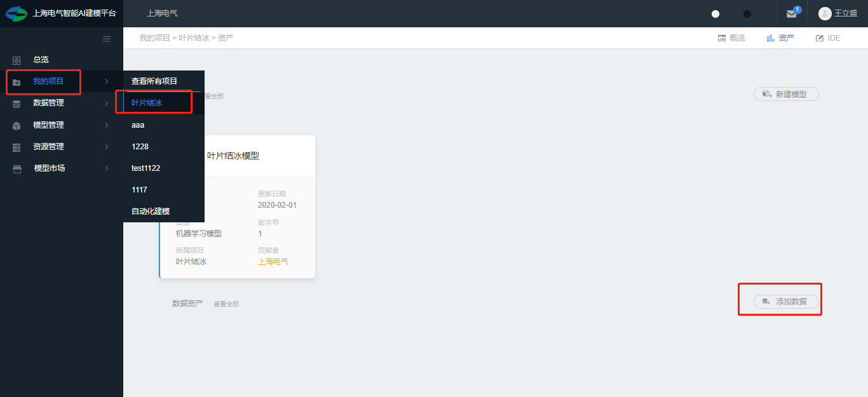The height and width of the screenshot is (397, 868).
Task: Click the 上海电气 contributor link on card
Action: 273,262
